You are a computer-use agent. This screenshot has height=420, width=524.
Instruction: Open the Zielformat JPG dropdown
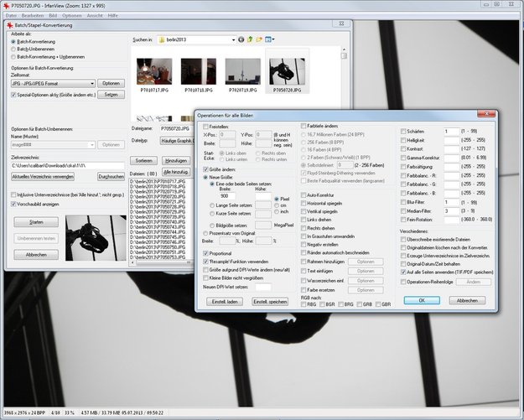click(53, 84)
